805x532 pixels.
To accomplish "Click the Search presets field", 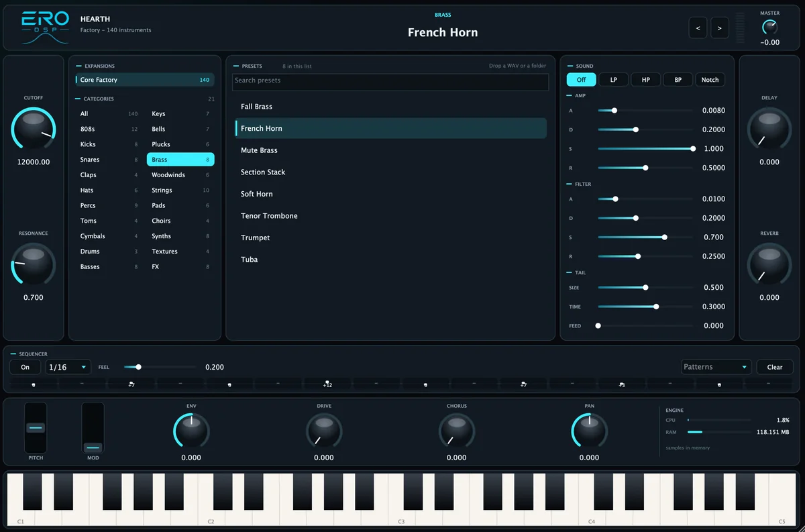I will tap(390, 81).
